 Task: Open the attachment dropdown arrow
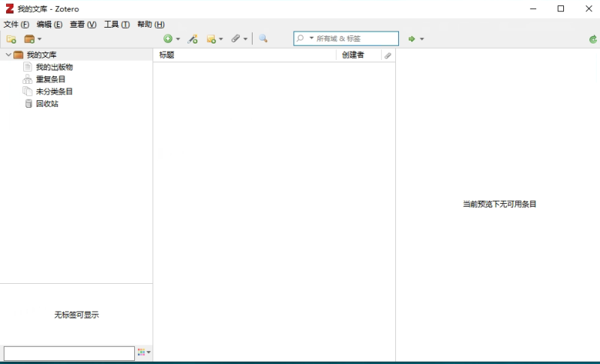pos(245,39)
